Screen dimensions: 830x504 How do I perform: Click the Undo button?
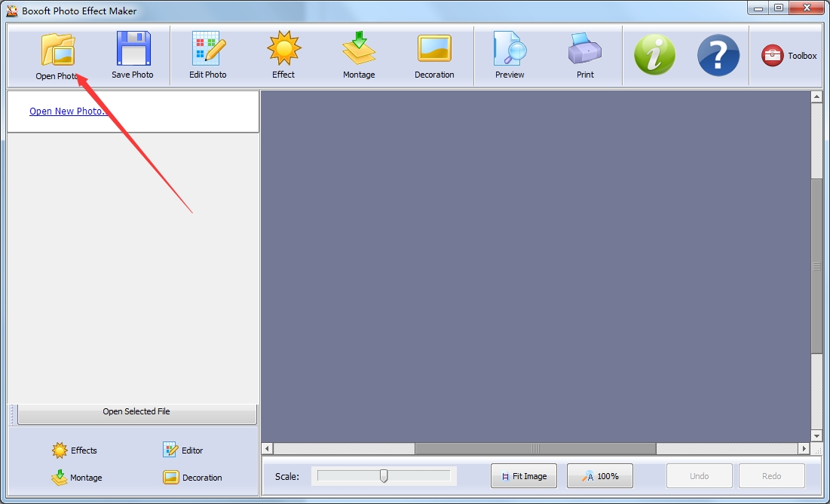[x=700, y=476]
